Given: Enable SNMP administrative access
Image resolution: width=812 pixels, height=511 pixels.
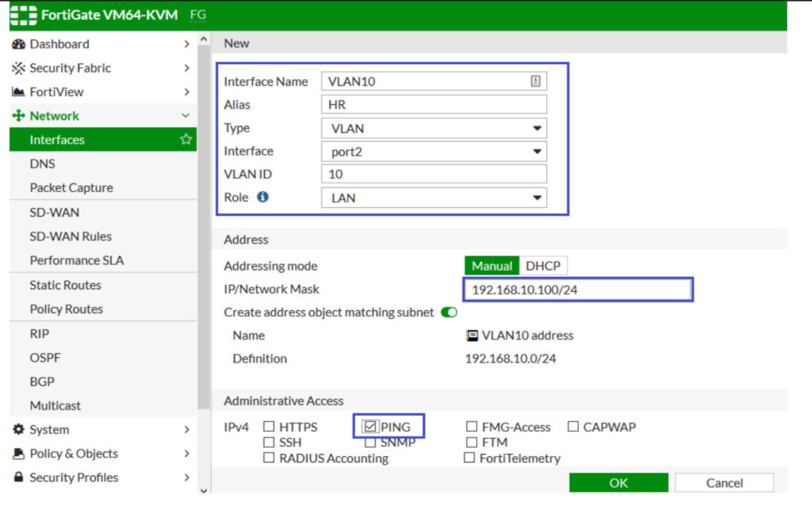Looking at the screenshot, I should pos(370,443).
